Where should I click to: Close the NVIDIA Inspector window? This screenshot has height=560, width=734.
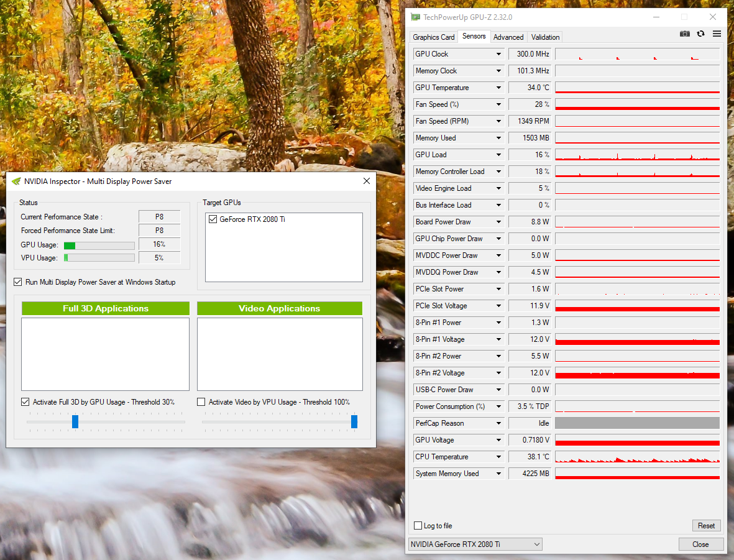(367, 181)
